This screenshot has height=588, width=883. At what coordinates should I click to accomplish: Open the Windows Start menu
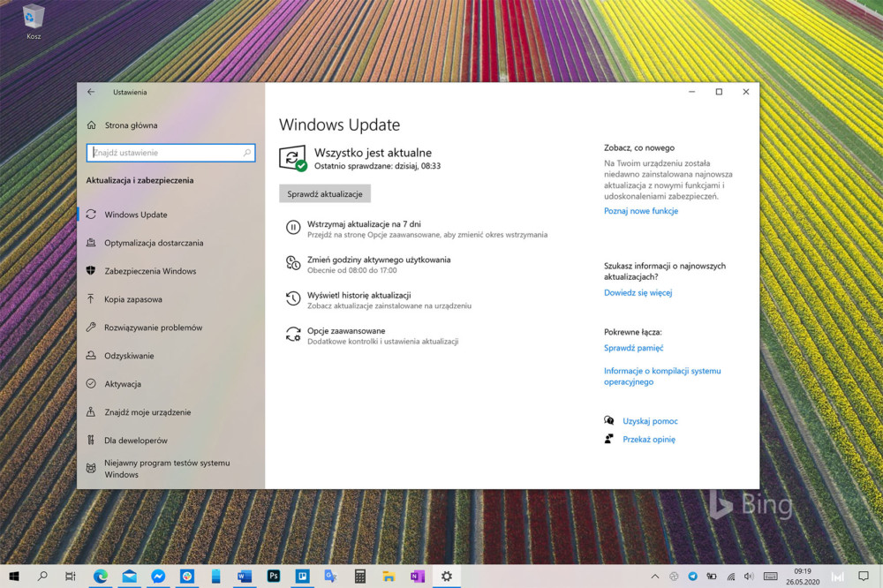click(14, 577)
